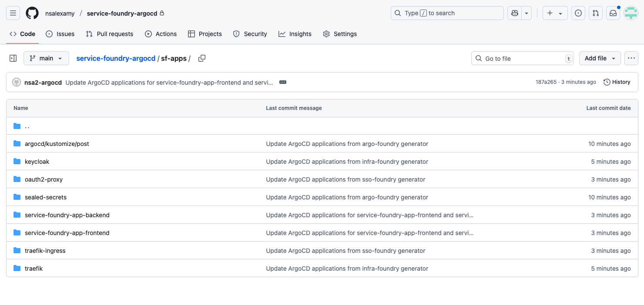Open the service-foundry-app-frontend folder
The image size is (644, 305).
tap(67, 233)
